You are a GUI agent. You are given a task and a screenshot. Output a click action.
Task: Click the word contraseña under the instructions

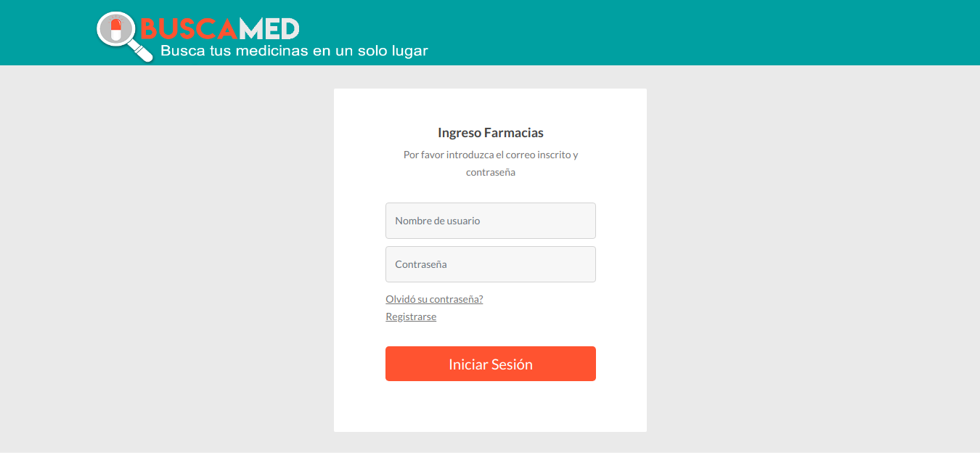coord(491,173)
